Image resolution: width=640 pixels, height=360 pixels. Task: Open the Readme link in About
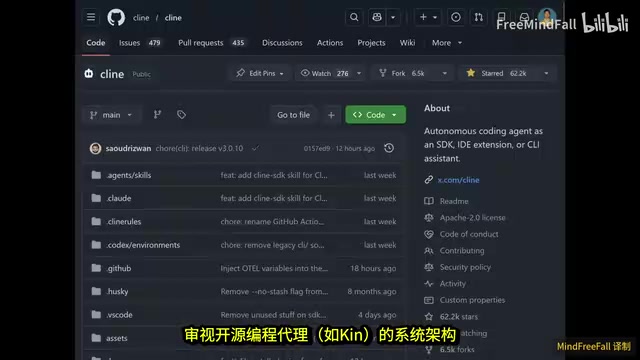[x=454, y=201]
